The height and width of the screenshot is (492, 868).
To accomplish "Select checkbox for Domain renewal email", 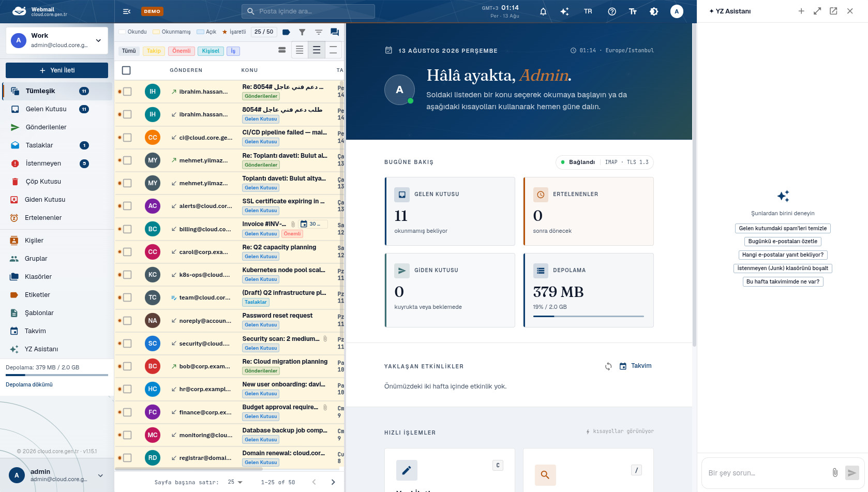I will click(127, 458).
